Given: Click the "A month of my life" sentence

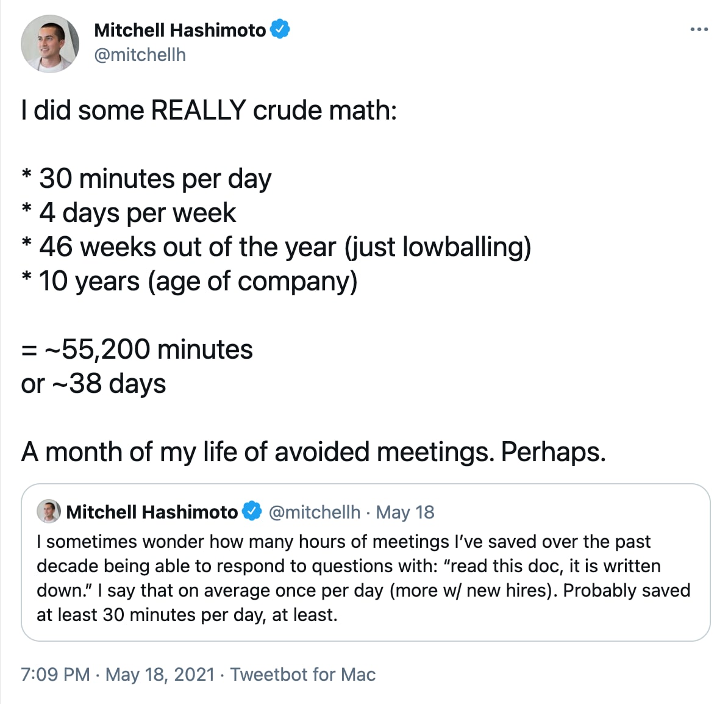Looking at the screenshot, I should (x=313, y=451).
